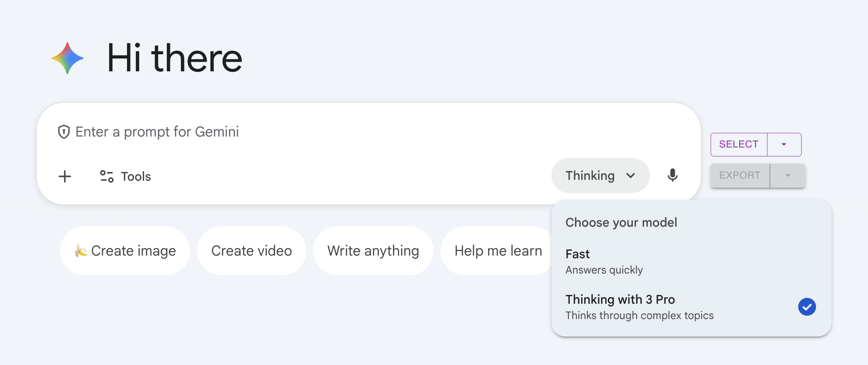Focus the Enter a prompt for Gemini field
This screenshot has height=365, width=868.
coord(307,132)
